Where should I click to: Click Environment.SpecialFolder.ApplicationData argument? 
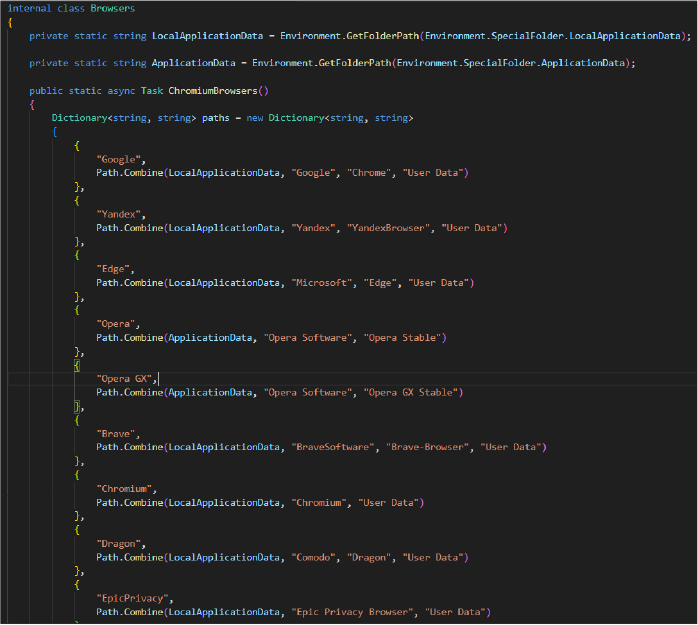[511, 63]
